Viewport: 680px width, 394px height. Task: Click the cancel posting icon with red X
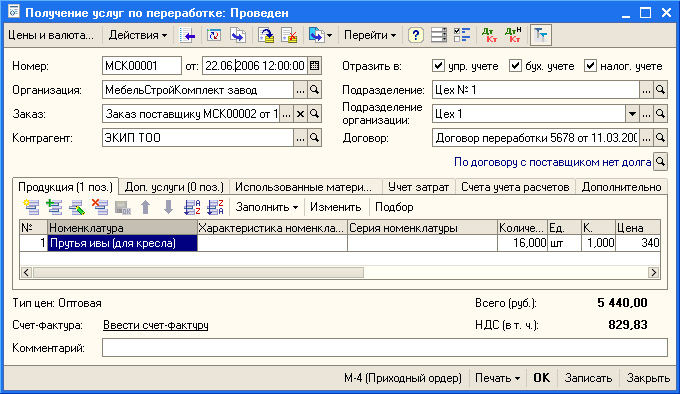[289, 35]
